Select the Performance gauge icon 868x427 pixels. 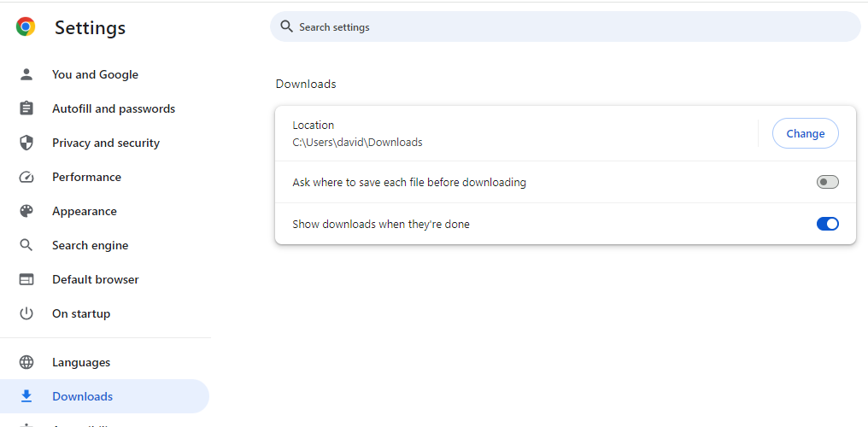point(26,177)
